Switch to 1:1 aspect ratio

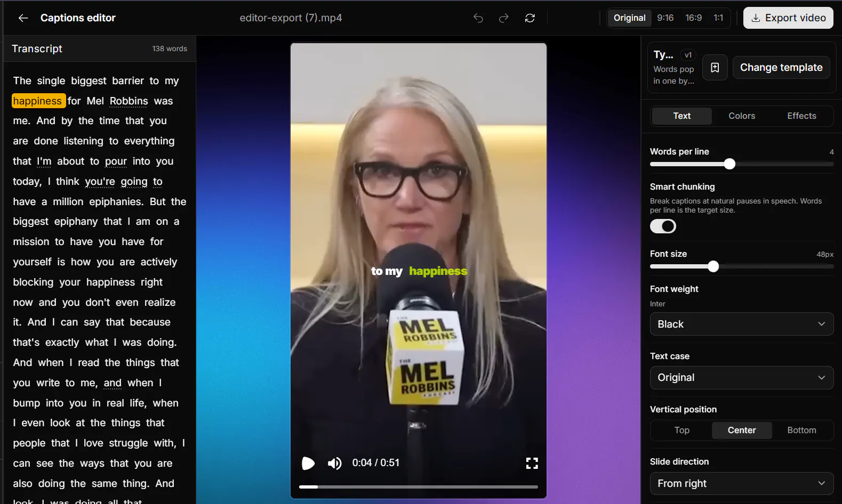point(719,18)
